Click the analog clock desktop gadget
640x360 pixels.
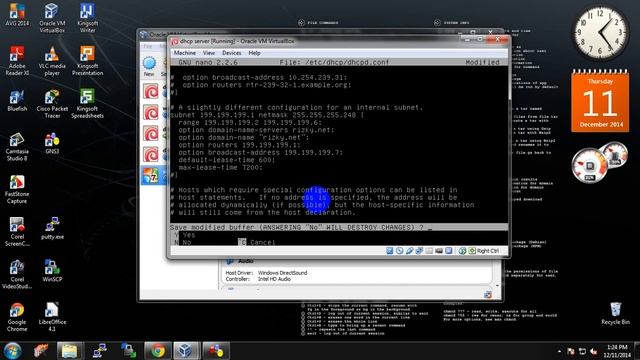point(600,33)
